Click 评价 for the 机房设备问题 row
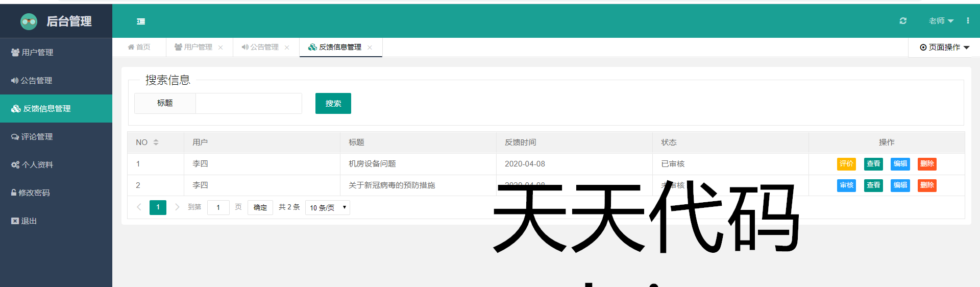 click(846, 164)
